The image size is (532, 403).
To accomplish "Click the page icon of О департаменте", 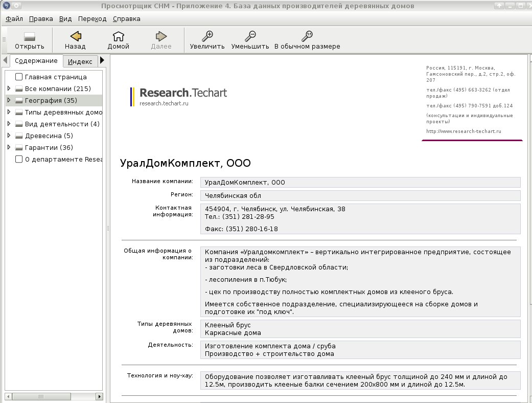I will coord(19,159).
